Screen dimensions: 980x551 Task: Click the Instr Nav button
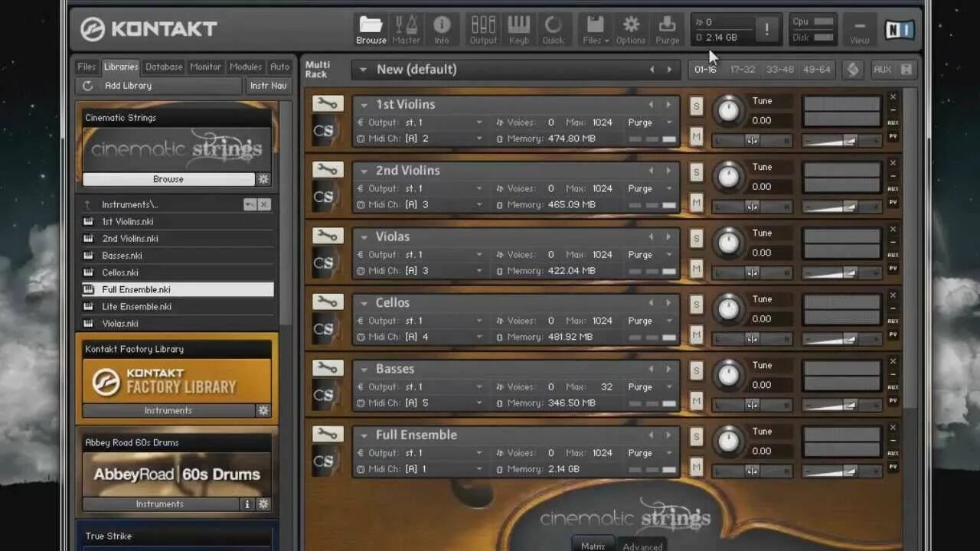point(268,86)
